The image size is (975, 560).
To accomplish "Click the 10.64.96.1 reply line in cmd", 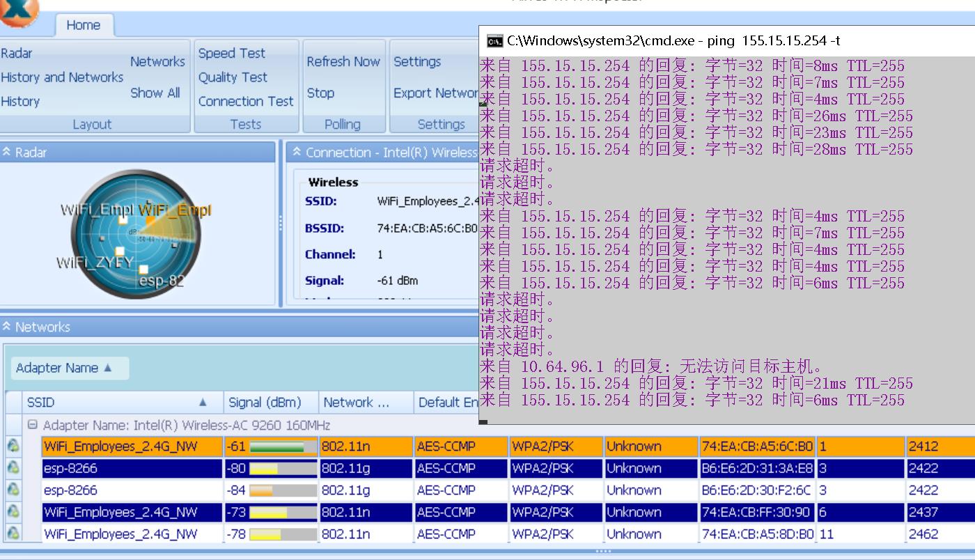I will 652,366.
